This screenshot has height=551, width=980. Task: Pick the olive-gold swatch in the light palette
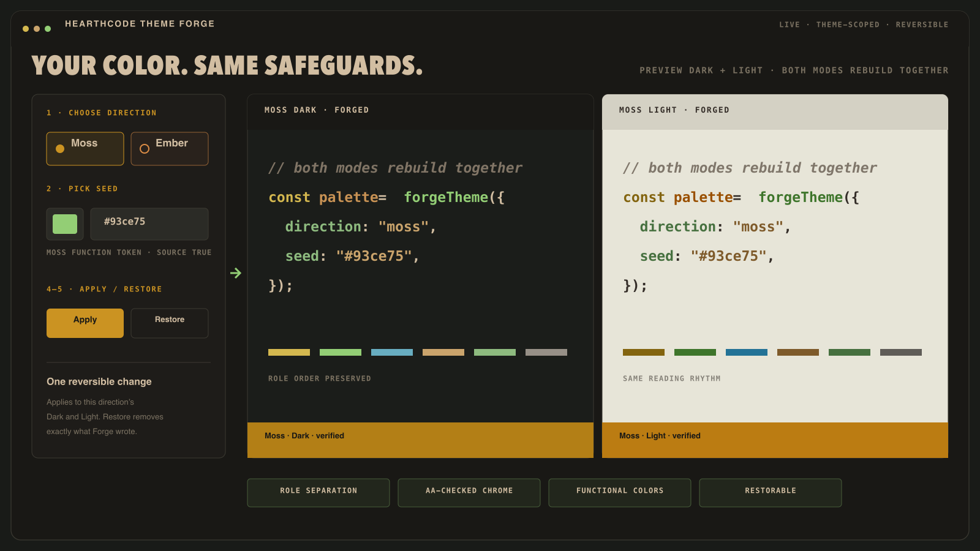644,352
